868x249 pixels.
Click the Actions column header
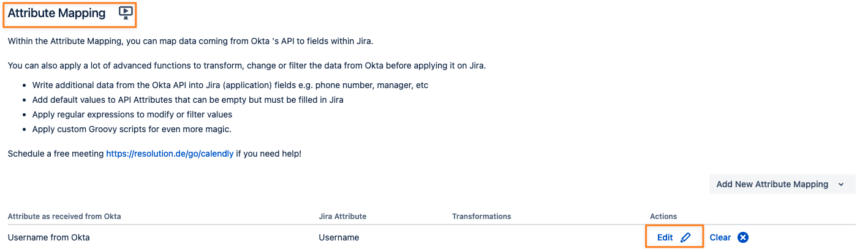[x=663, y=217]
